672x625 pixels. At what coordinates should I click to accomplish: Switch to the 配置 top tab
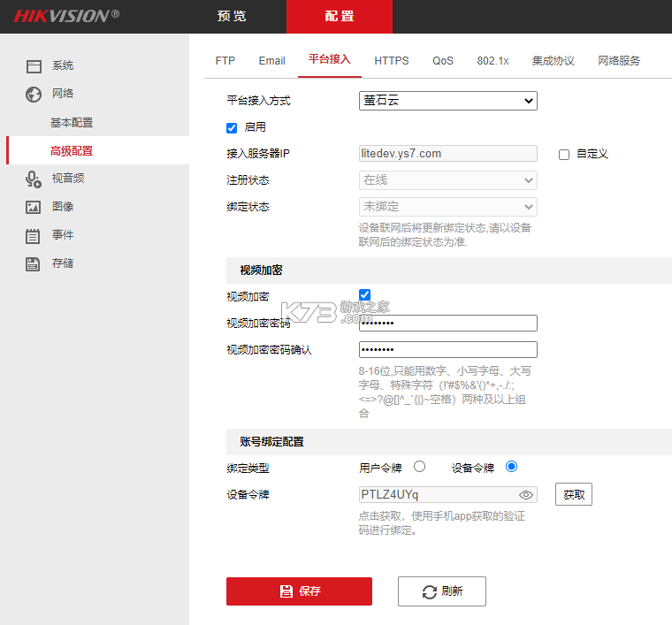tap(340, 16)
